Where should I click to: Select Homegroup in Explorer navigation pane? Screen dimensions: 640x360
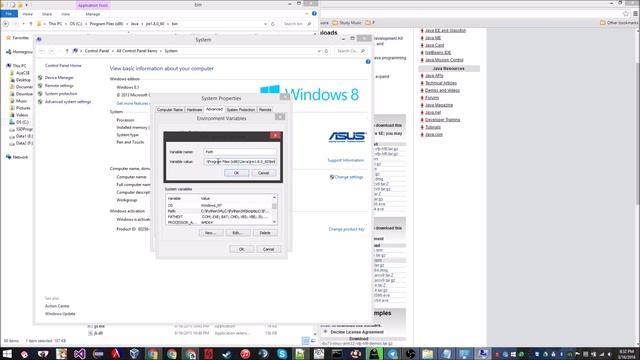(x=22, y=52)
